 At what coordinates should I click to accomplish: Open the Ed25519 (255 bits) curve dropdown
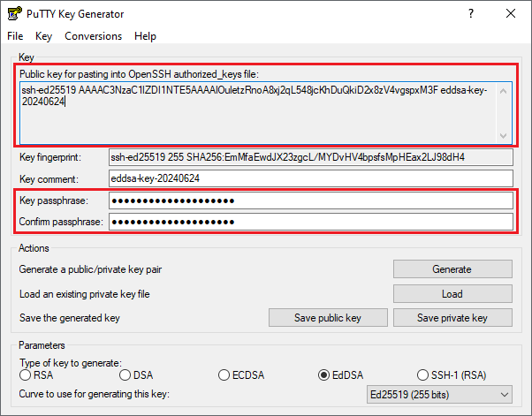(439, 395)
